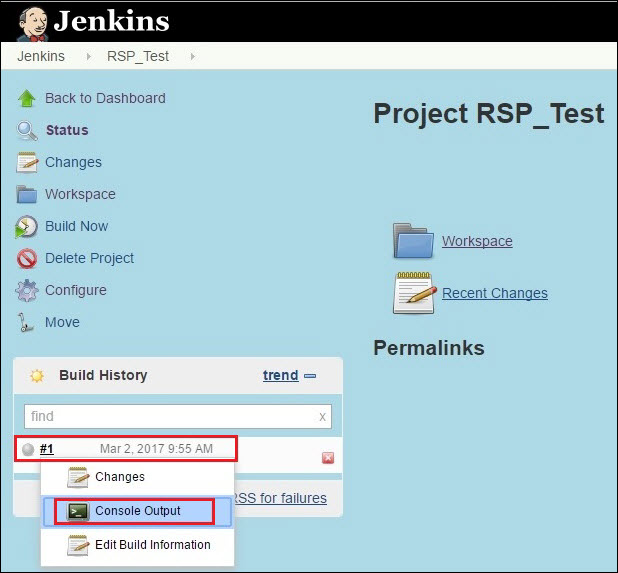The height and width of the screenshot is (573, 618).
Task: Click the Project RSP_Test heading
Action: (489, 114)
